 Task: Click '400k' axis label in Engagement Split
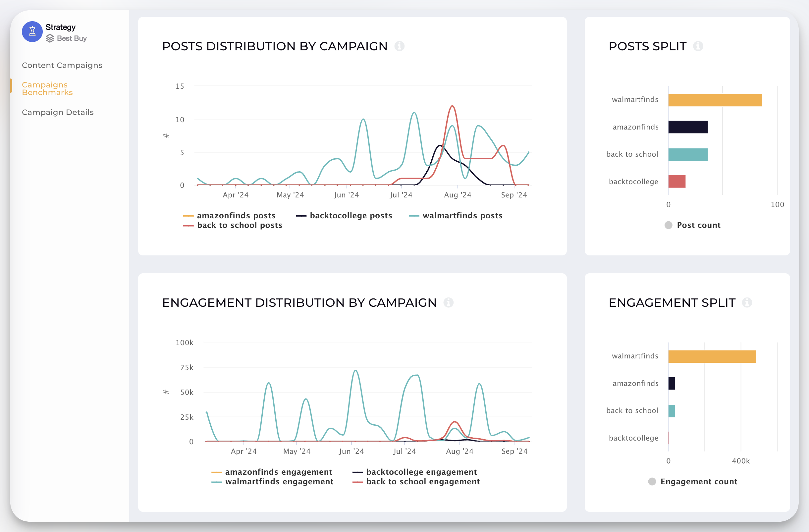(x=741, y=461)
